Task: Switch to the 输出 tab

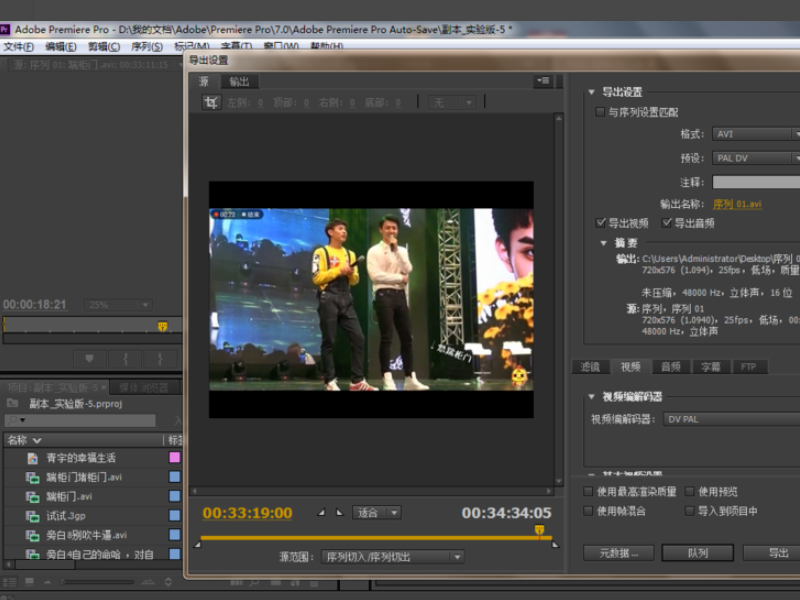Action: pos(239,81)
